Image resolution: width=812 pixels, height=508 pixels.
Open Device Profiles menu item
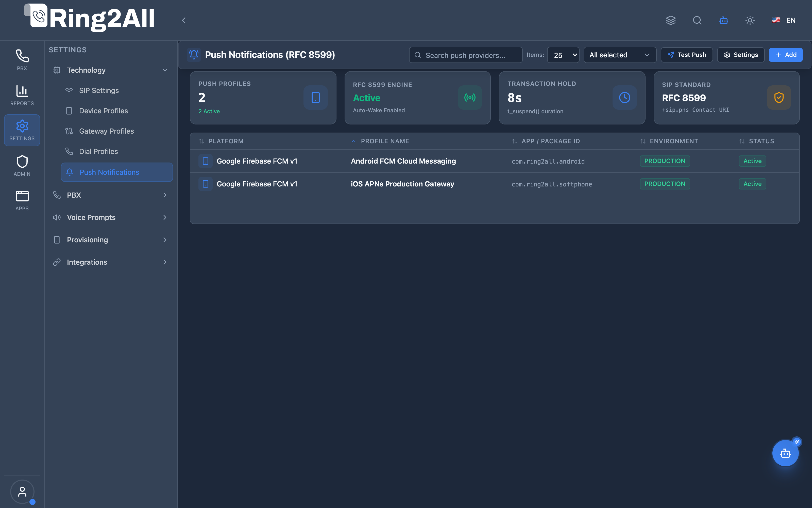[x=116, y=110]
